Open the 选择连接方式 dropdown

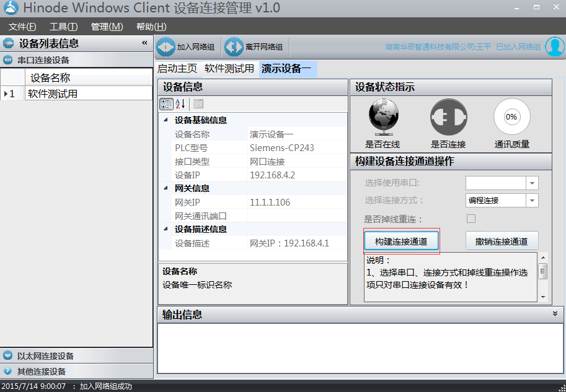(532, 200)
